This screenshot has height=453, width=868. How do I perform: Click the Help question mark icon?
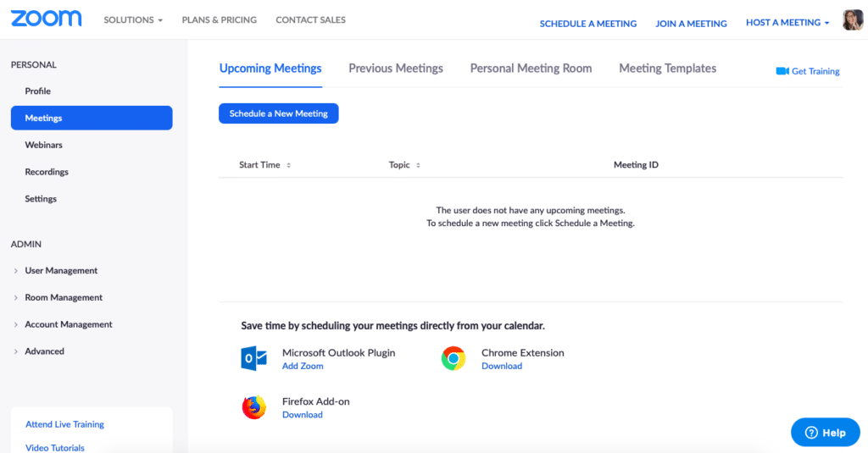811,433
